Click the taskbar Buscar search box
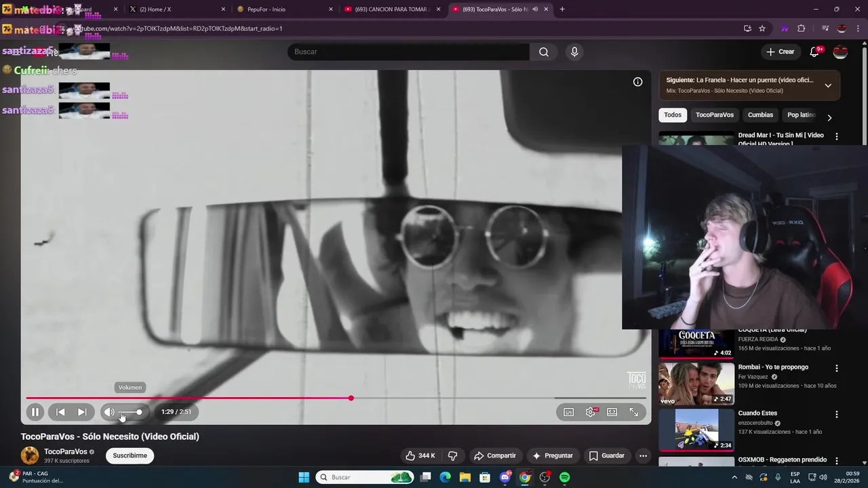The image size is (868, 488). (365, 477)
